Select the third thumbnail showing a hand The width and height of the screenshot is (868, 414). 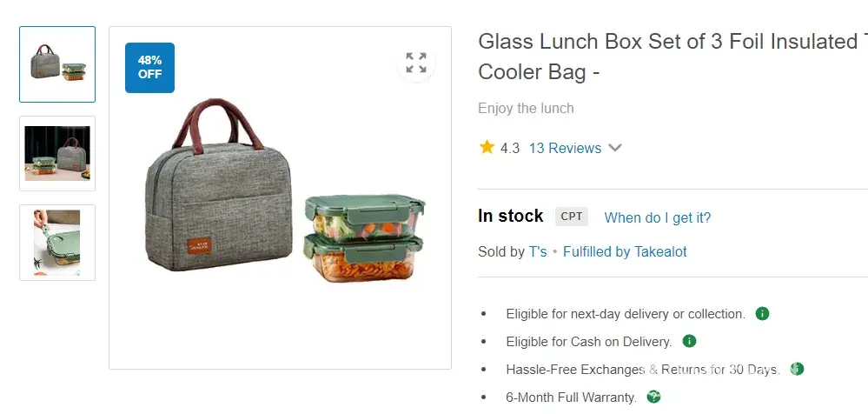coord(57,242)
